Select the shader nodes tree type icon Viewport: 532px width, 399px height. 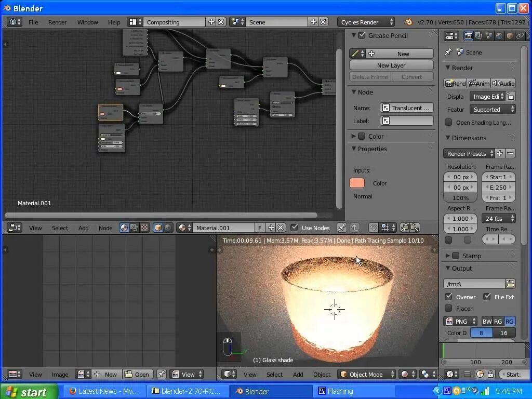(124, 228)
